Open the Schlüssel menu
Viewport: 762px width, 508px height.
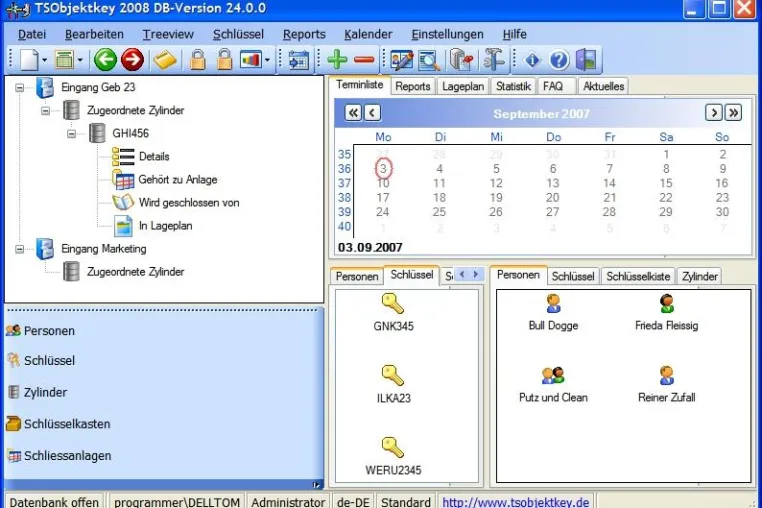238,34
